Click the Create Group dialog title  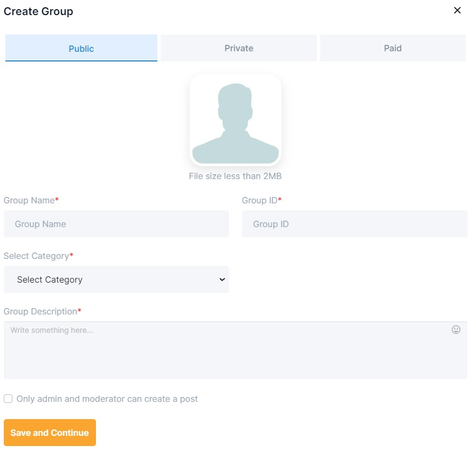pyautogui.click(x=38, y=11)
